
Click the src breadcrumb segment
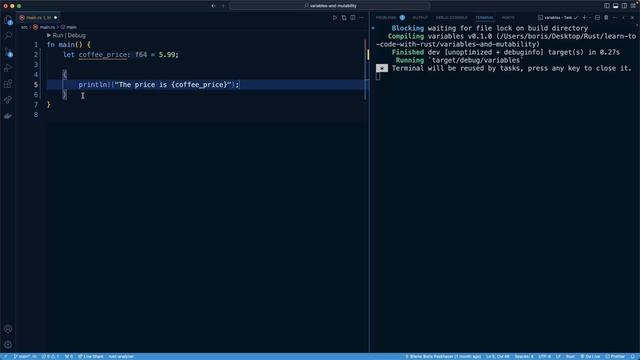(24, 27)
